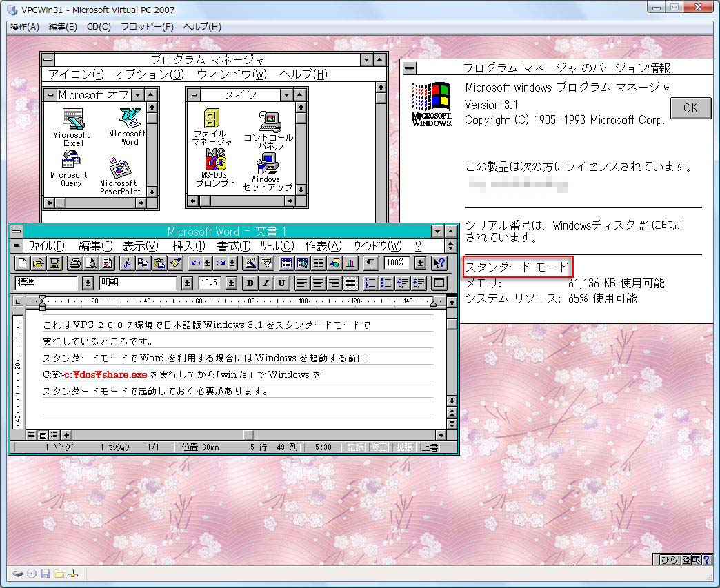Open the Redo history dropdown arrow
This screenshot has height=588, width=720.
click(x=233, y=263)
